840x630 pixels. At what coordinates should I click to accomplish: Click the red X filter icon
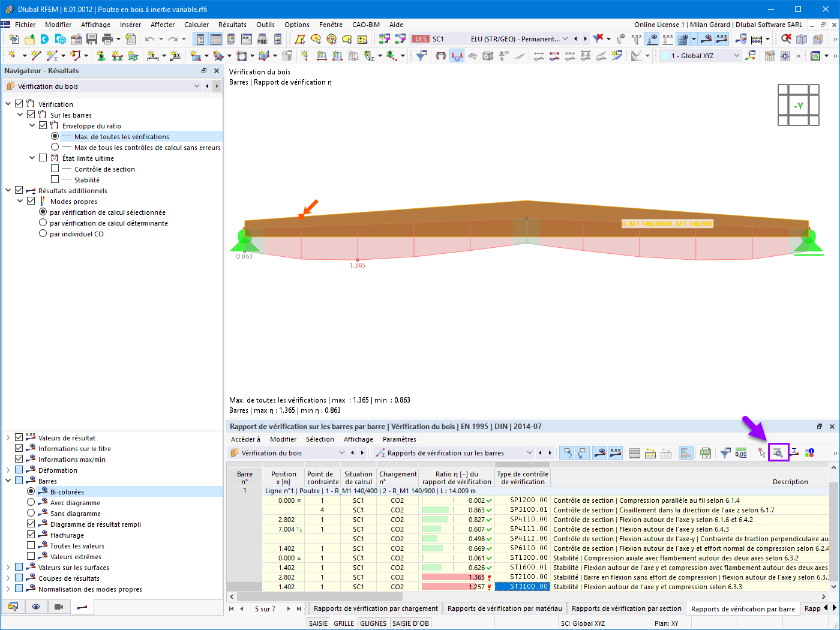[598, 39]
